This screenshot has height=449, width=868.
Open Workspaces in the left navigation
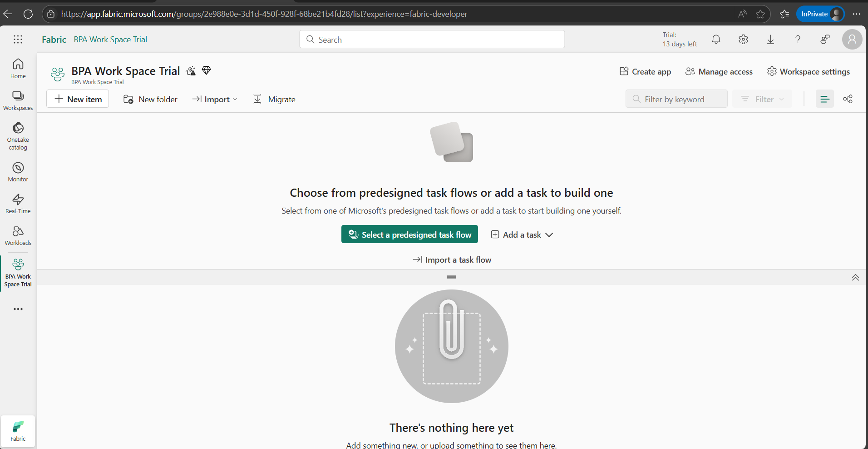click(18, 100)
